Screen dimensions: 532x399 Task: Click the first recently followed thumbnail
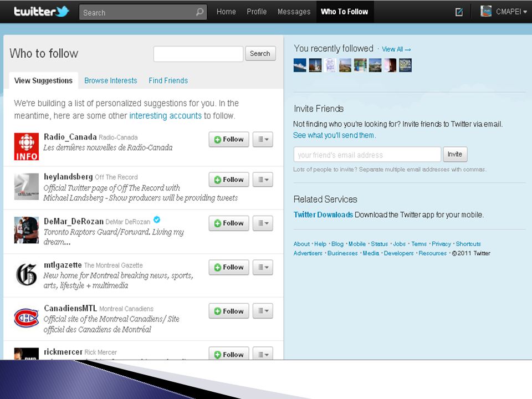coord(300,65)
